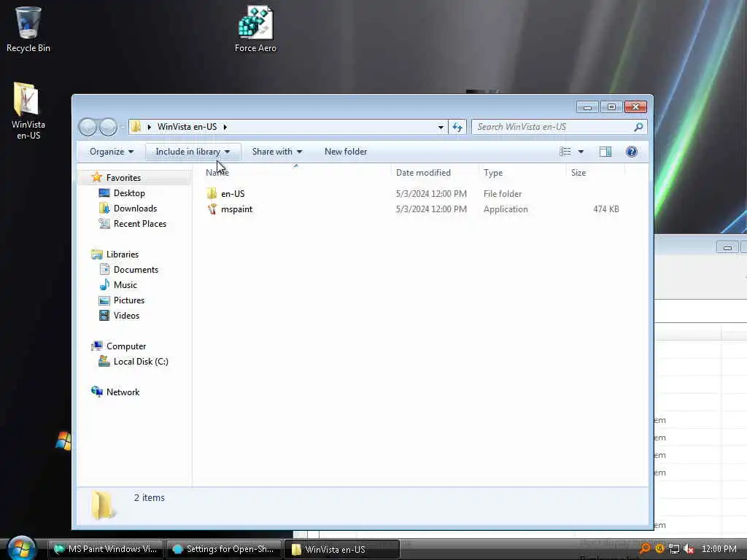Switch to MS Paint Windows Vi... taskbar button
This screenshot has width=747, height=560.
coord(106,549)
